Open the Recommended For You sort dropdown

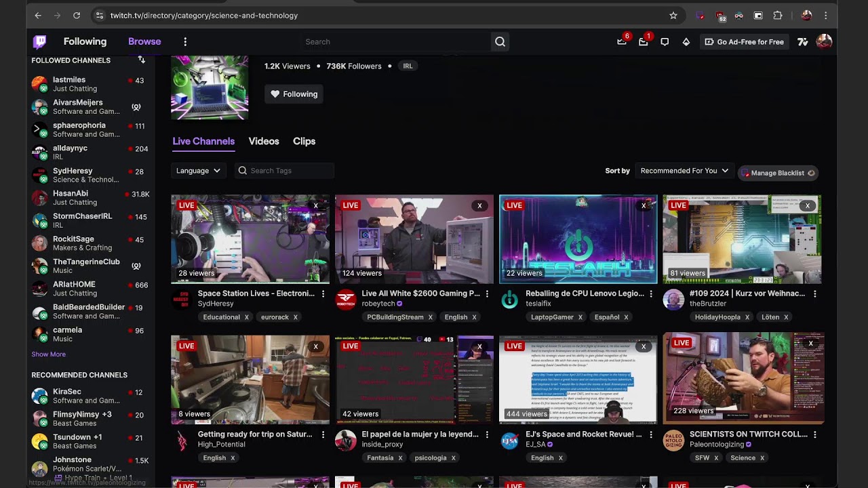pos(685,171)
